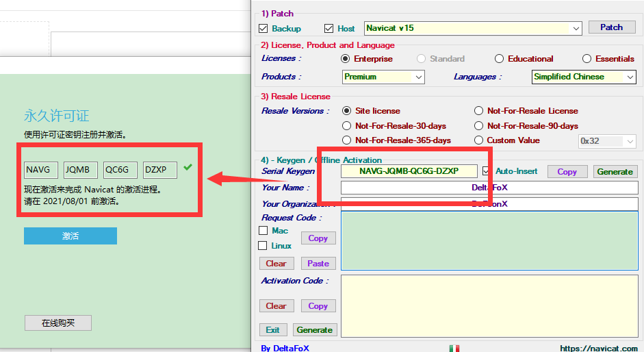Click the 永久许可证 heading text

click(56, 116)
